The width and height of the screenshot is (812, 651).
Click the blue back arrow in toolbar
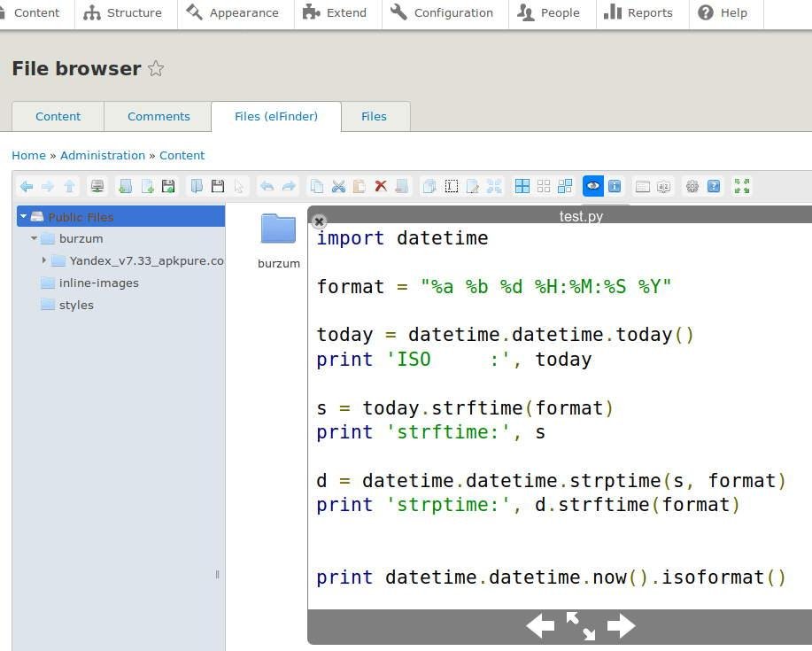(x=27, y=186)
